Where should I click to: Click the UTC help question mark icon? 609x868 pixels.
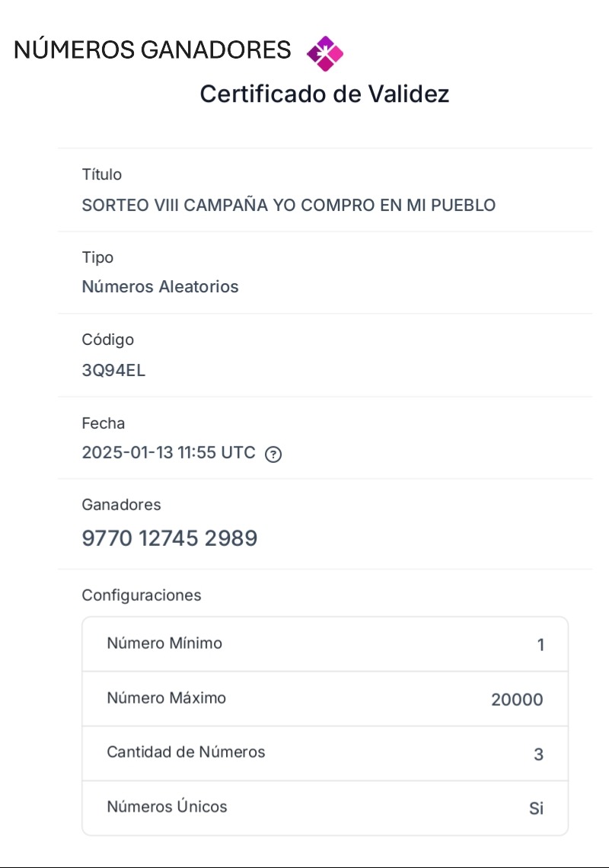[x=273, y=455]
